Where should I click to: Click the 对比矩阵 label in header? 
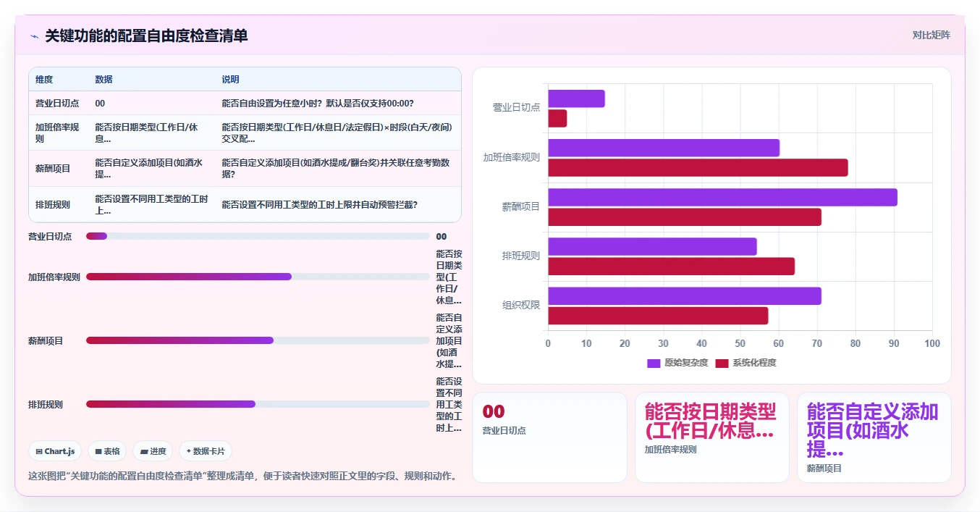931,35
